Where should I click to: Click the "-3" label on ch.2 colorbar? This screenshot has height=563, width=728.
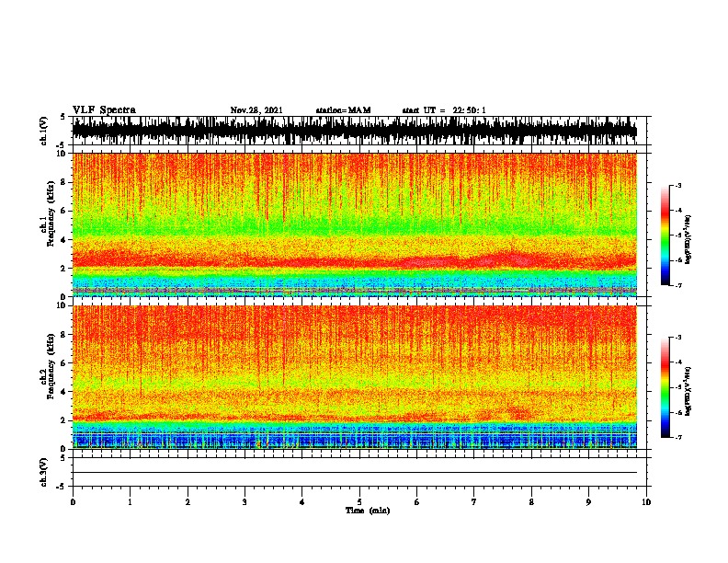tap(678, 338)
